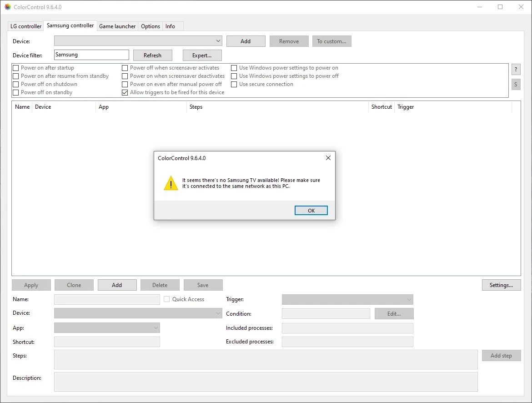Click the S button below help

pyautogui.click(x=516, y=84)
